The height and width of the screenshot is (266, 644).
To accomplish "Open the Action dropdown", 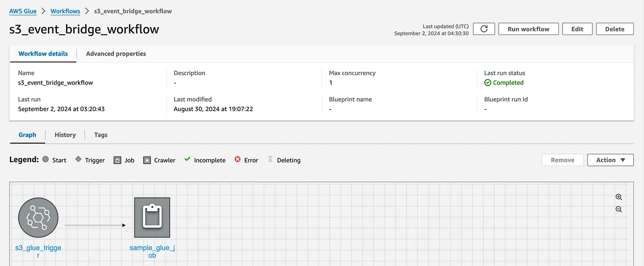I will [610, 160].
